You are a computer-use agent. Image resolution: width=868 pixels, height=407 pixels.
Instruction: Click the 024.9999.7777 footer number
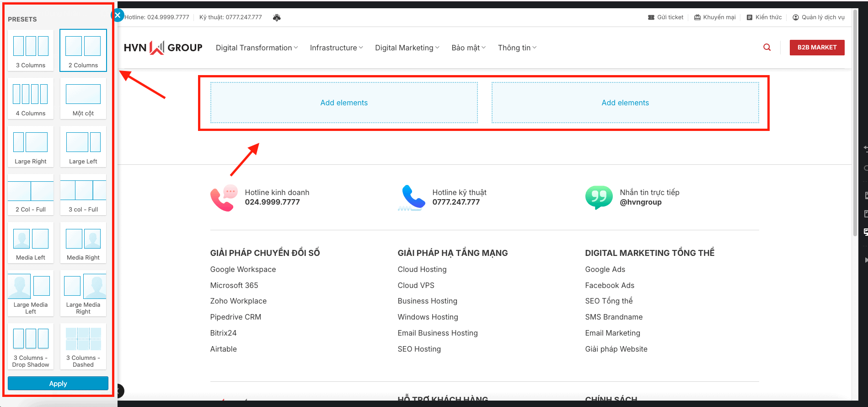pyautogui.click(x=273, y=202)
